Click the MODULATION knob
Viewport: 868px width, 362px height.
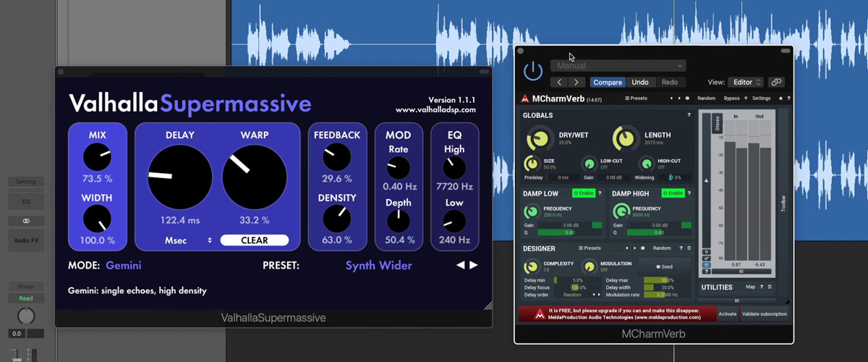click(590, 266)
